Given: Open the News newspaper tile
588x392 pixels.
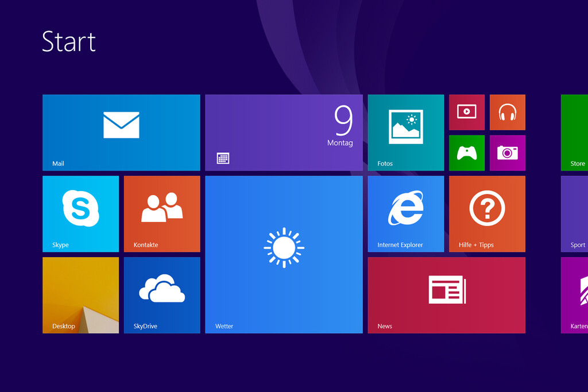Looking at the screenshot, I should (446, 295).
